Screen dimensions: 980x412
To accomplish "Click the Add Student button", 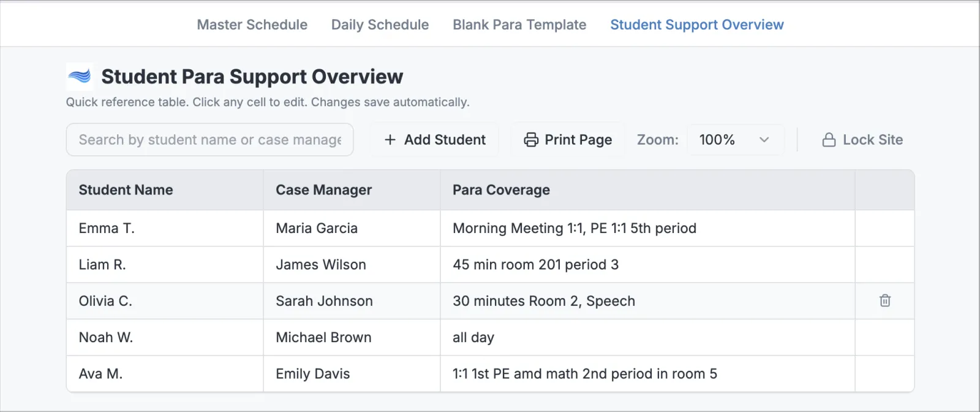I will tap(435, 140).
